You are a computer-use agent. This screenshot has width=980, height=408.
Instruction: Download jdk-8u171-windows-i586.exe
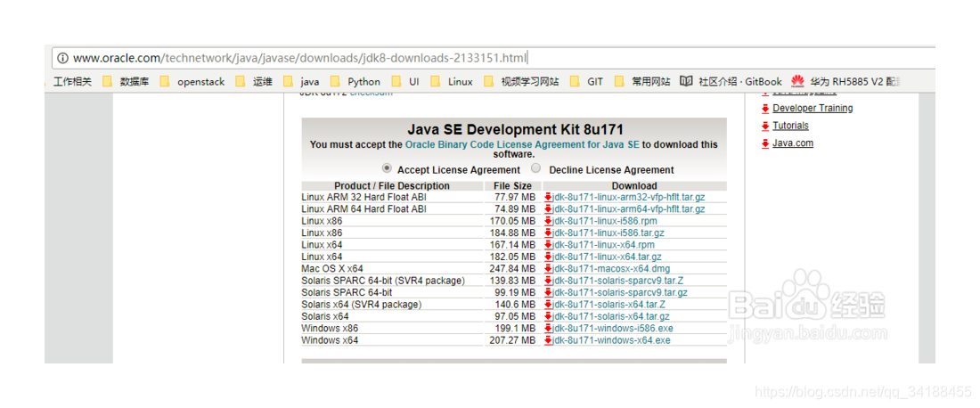(613, 328)
